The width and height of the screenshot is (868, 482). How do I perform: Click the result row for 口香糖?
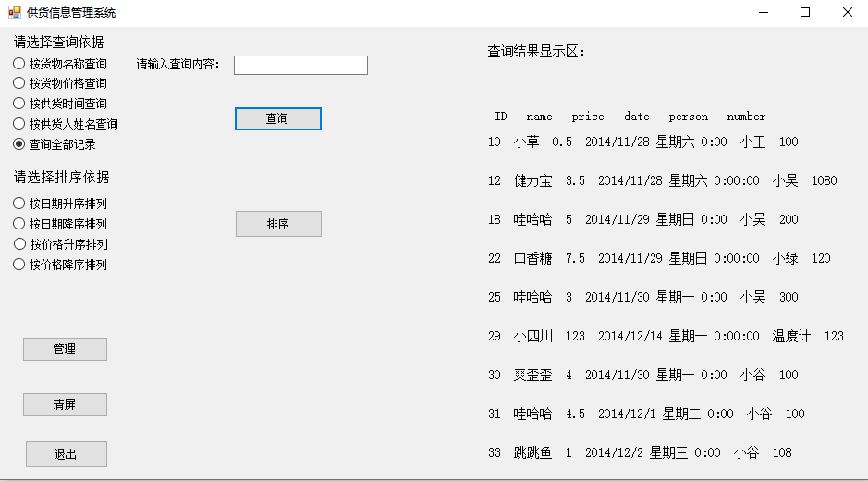tap(659, 258)
